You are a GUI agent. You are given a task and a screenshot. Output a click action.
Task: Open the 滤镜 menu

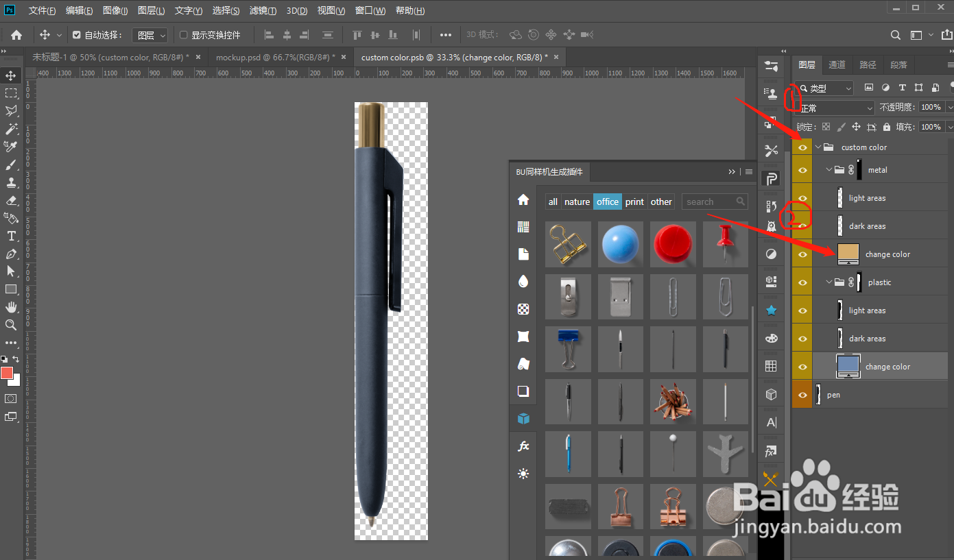(263, 10)
